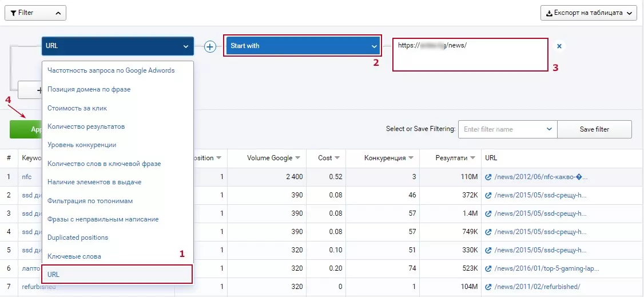644x297 pixels.
Task: Apply the filter with green button
Action: point(26,129)
